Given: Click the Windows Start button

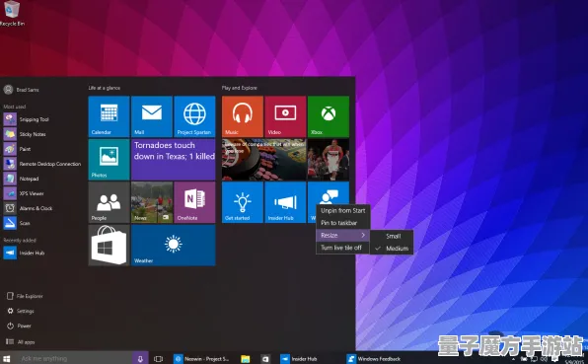Looking at the screenshot, I should pos(6,359).
